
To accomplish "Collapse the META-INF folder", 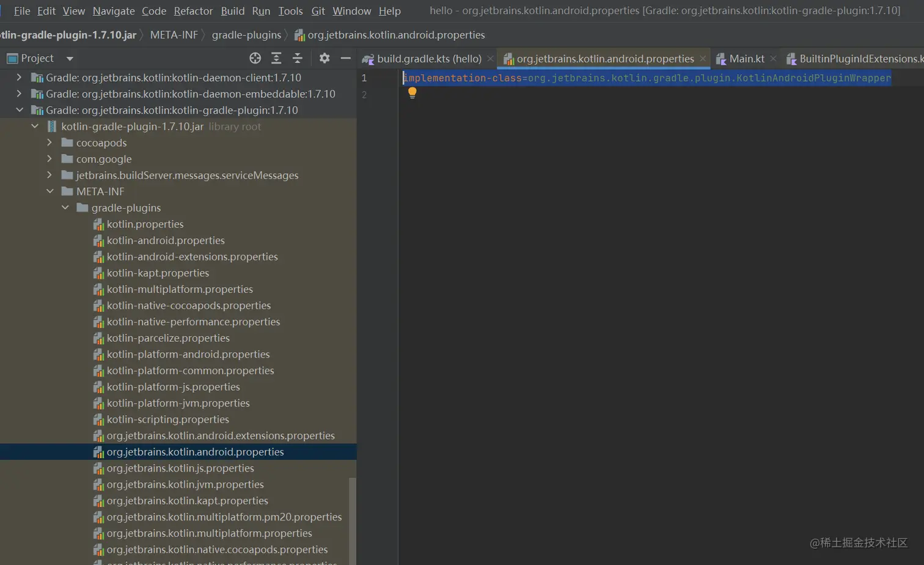I will (50, 191).
